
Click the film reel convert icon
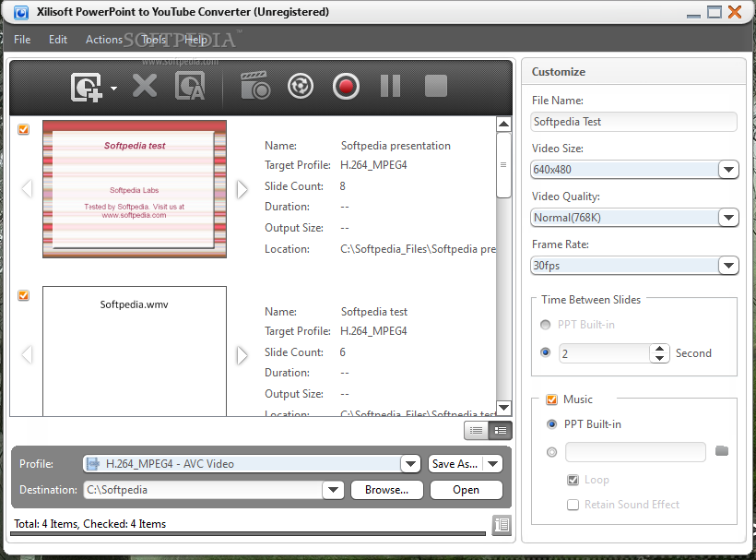point(301,87)
